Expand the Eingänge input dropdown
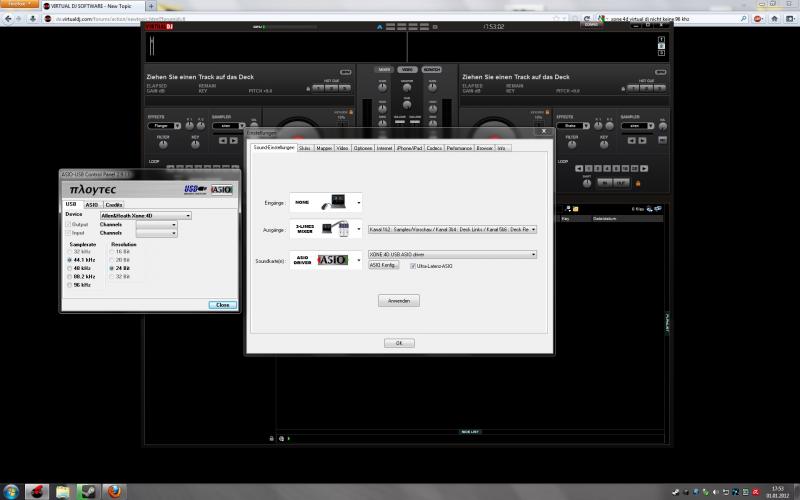 coord(359,203)
